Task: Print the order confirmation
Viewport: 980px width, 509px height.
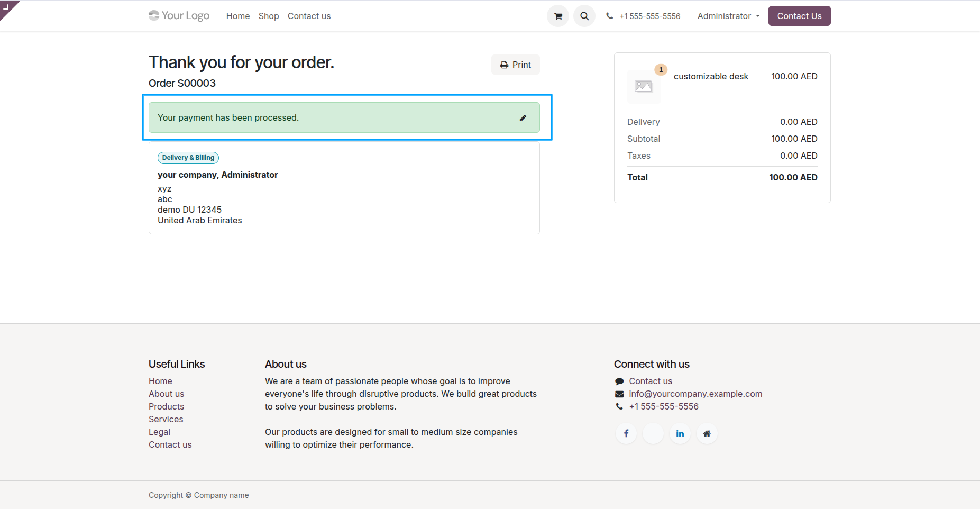Action: pyautogui.click(x=515, y=65)
